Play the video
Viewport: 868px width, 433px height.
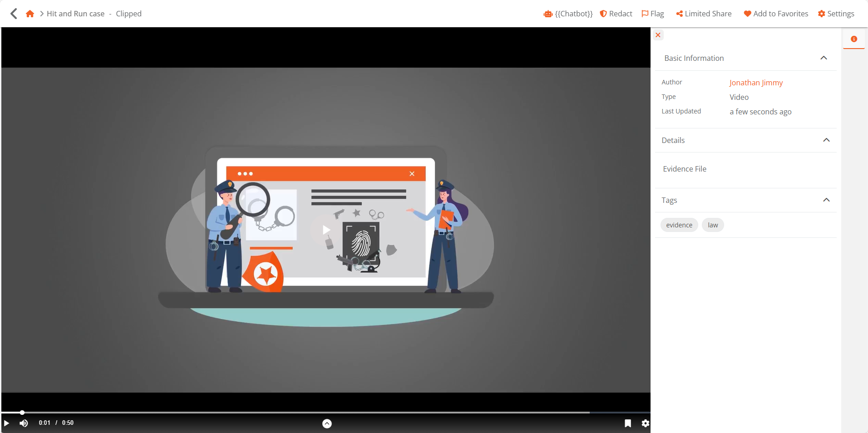pyautogui.click(x=7, y=423)
